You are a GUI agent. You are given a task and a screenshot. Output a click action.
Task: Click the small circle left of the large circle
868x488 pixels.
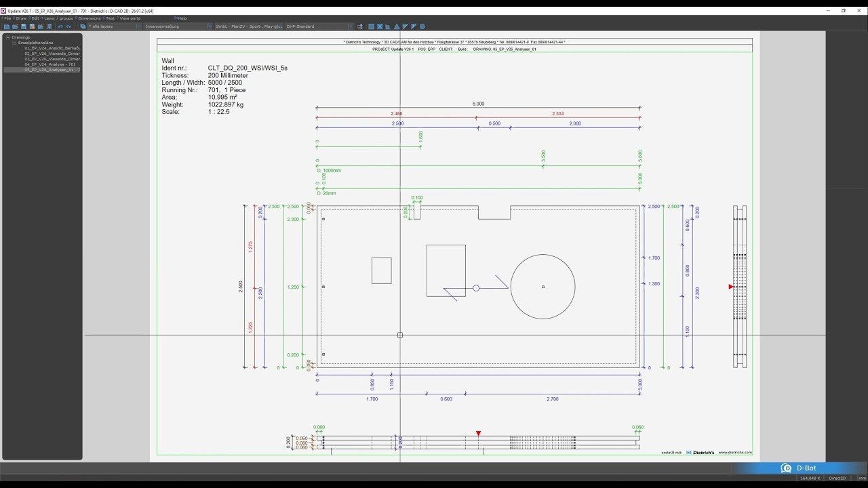coord(476,288)
